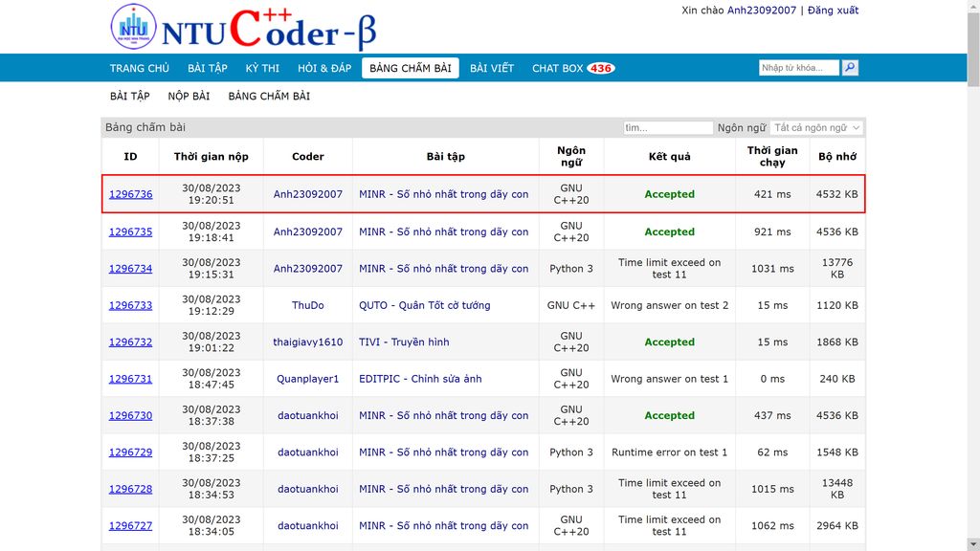980x551 pixels.
Task: Open CHAT BOX menu item
Action: 558,68
